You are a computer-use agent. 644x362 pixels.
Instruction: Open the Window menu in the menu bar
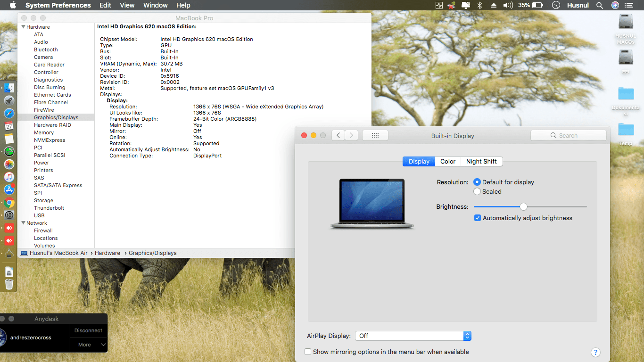point(155,5)
